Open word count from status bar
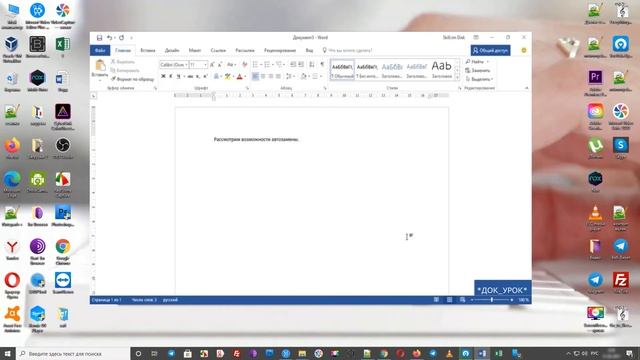Screen dimensions: 640x360 pos(144,300)
